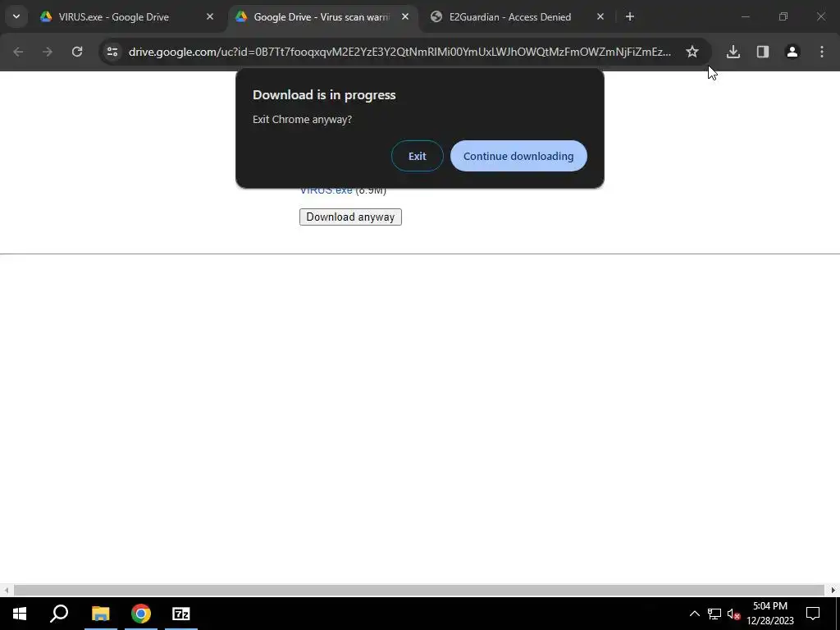Open File Explorer from the taskbar

[100, 614]
